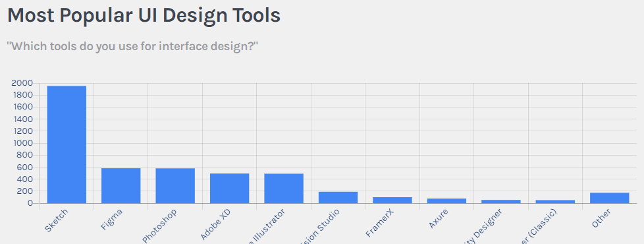Click the 'Adobe XD' axis label
This screenshot has width=644, height=244.
point(215,225)
